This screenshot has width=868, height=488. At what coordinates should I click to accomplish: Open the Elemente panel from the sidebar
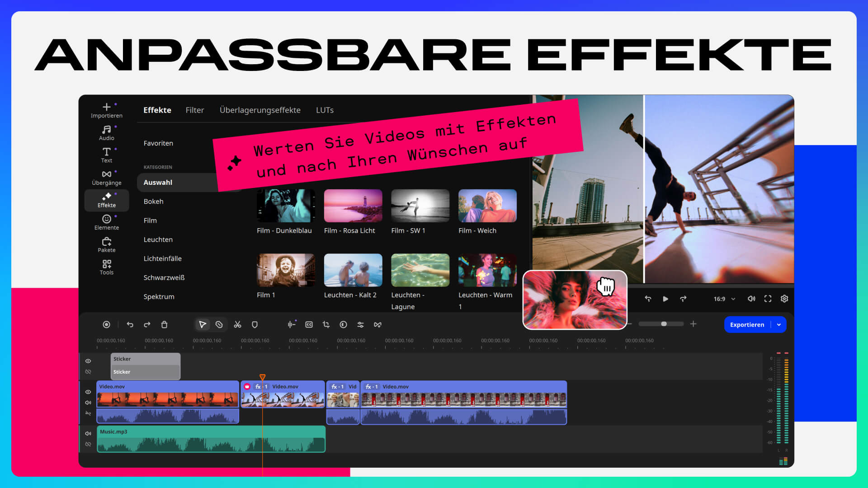pos(106,221)
